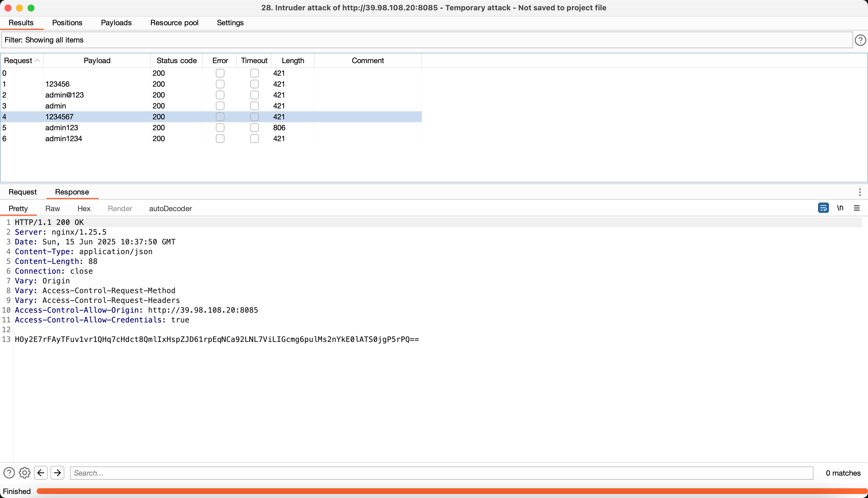
Task: Open the Settings tab
Action: [230, 23]
